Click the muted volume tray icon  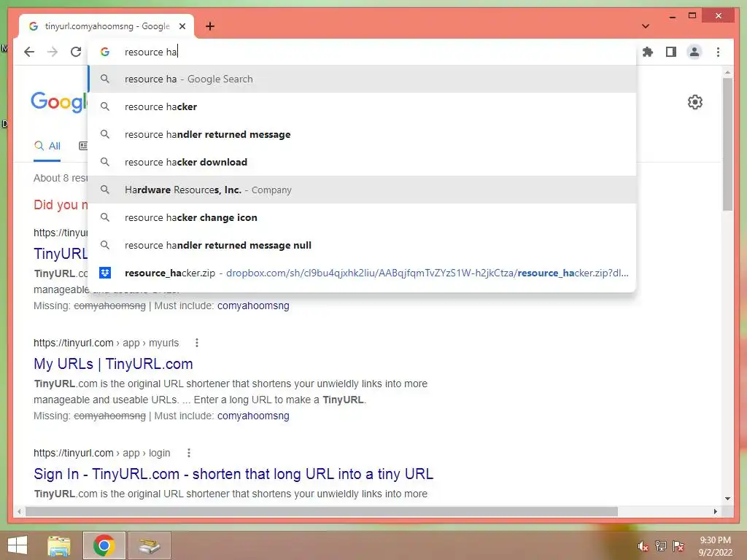(x=643, y=546)
